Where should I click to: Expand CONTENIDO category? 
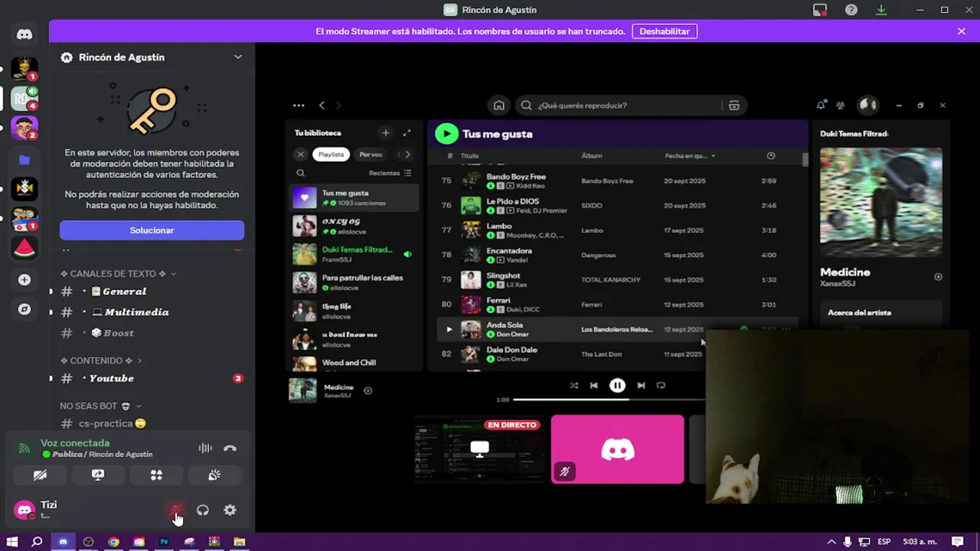(101, 360)
